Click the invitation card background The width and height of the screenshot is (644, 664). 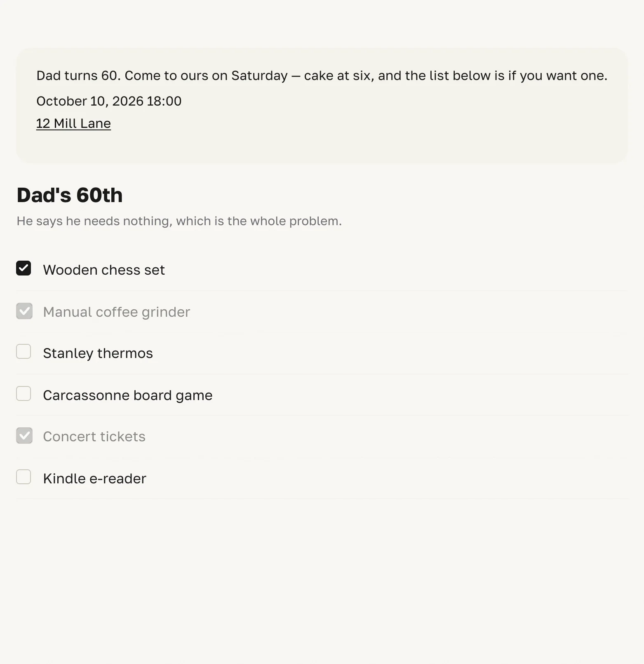[371, 132]
